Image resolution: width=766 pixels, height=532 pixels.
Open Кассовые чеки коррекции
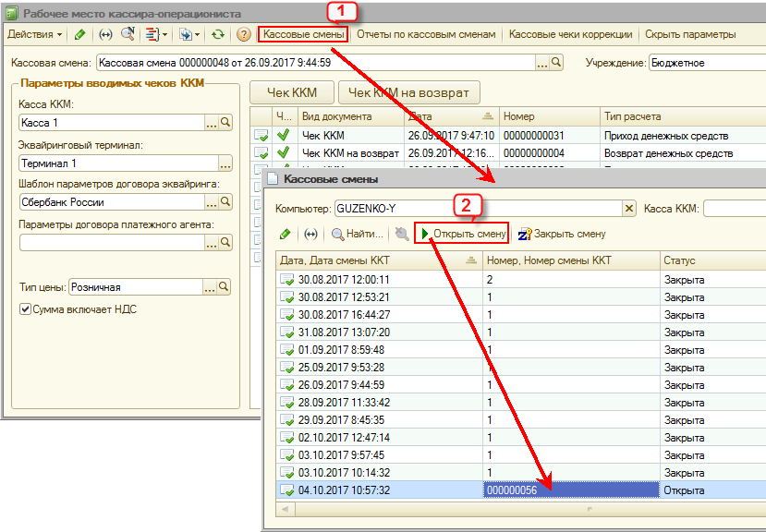click(570, 34)
